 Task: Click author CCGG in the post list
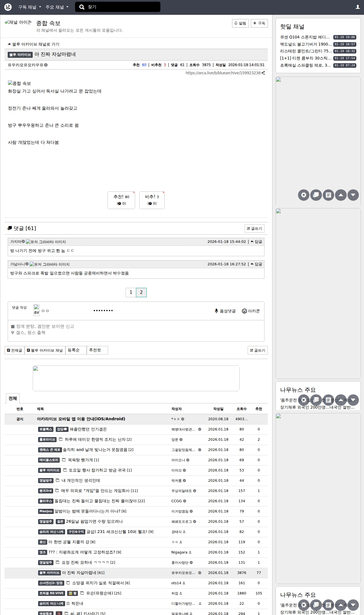176,501
